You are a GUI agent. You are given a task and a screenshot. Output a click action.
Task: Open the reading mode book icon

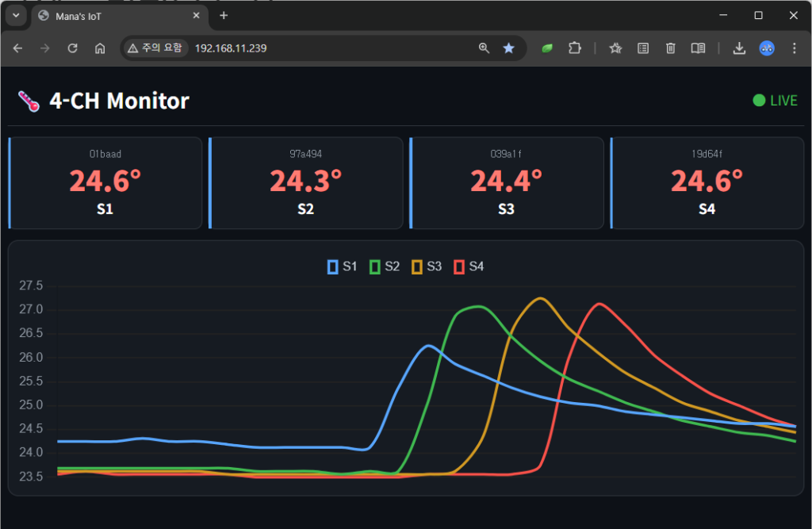[x=698, y=48]
